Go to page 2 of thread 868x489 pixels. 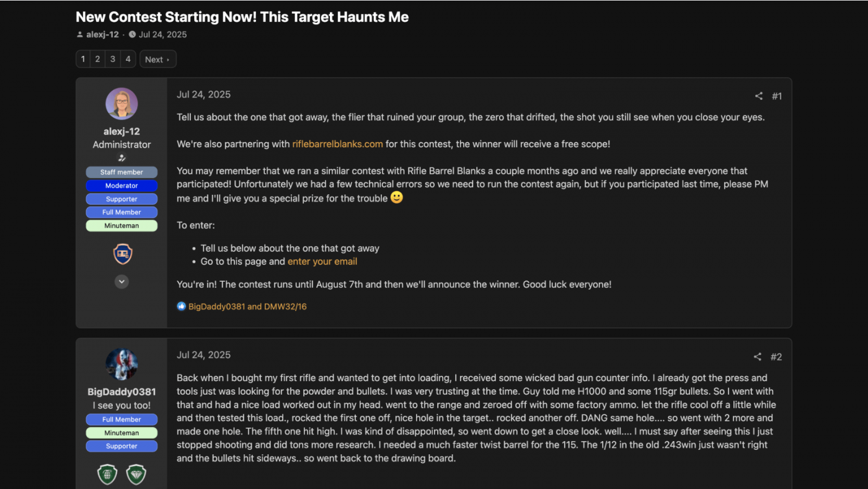click(97, 59)
